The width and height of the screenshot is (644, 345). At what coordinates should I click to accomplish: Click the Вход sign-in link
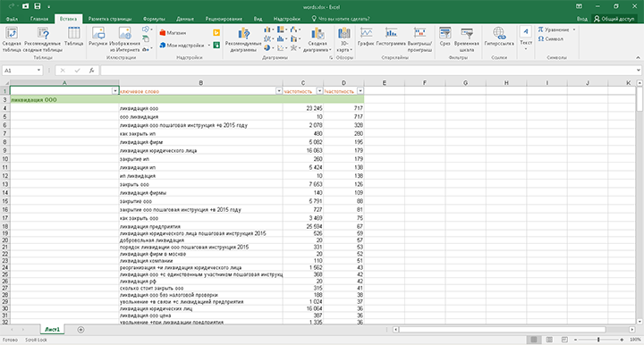(581, 19)
